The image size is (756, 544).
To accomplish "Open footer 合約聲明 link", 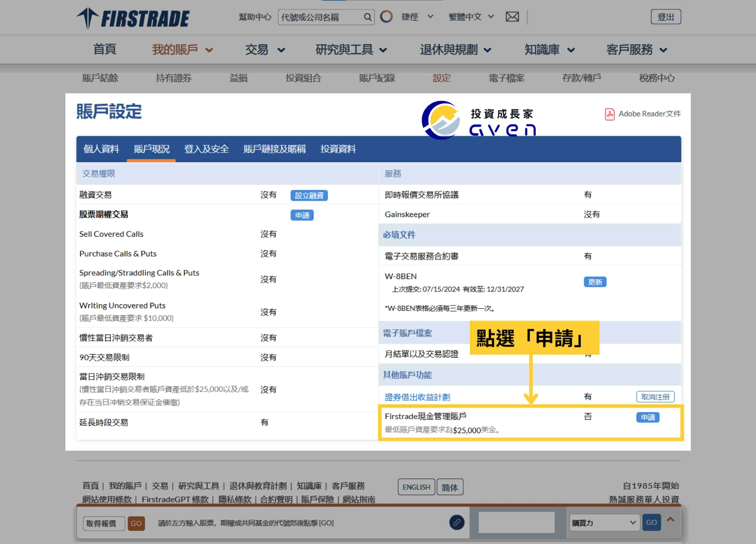I will (276, 500).
